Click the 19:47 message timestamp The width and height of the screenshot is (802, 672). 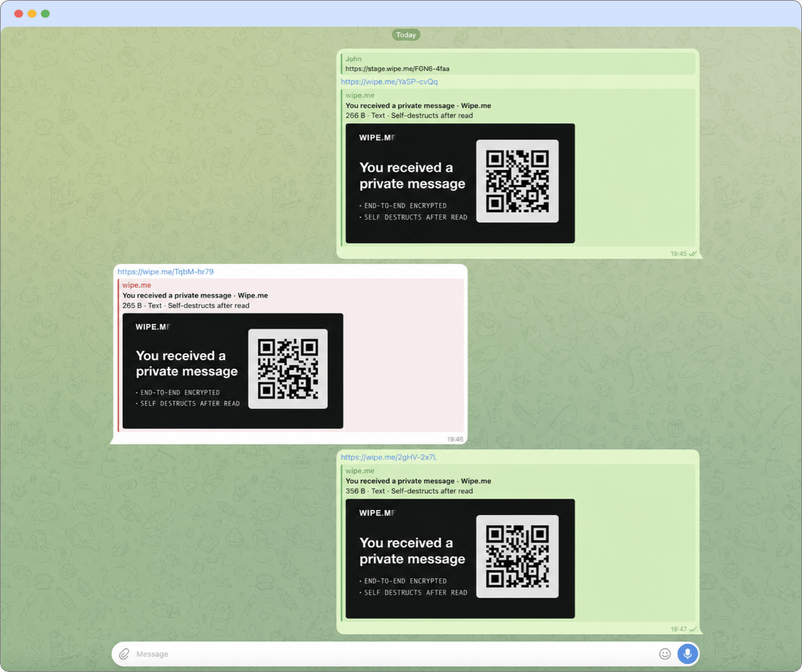679,629
